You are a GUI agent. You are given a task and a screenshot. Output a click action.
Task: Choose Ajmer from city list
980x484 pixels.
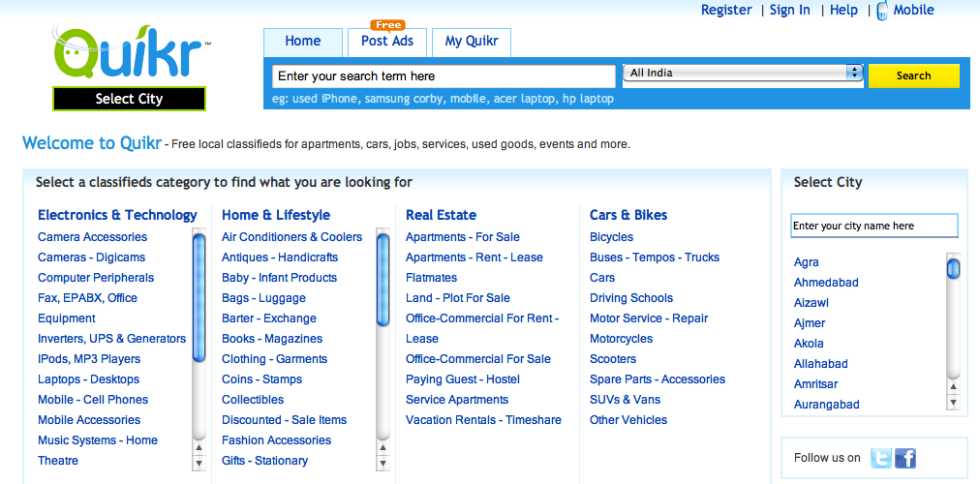point(810,323)
